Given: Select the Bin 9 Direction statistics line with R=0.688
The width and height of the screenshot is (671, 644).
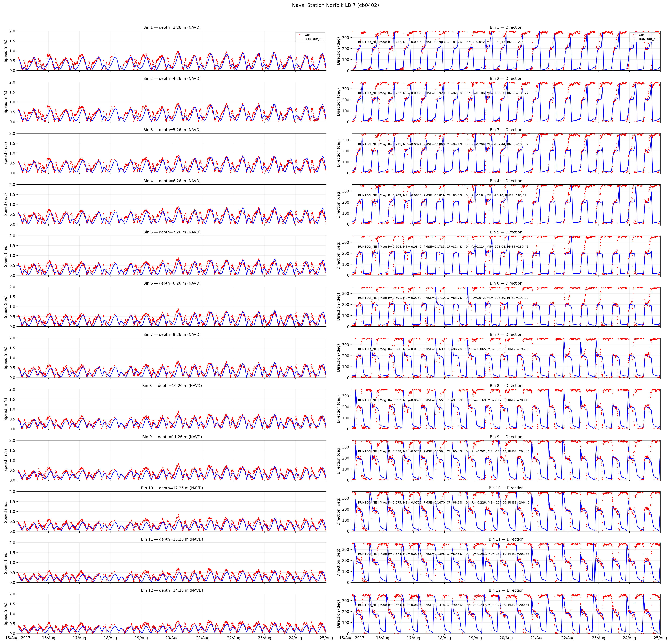Looking at the screenshot, I should click(x=444, y=451).
